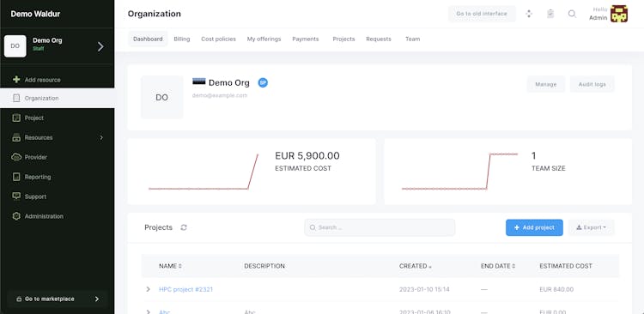The width and height of the screenshot is (644, 314).
Task: Click the Support chat icon
Action: [x=16, y=196]
